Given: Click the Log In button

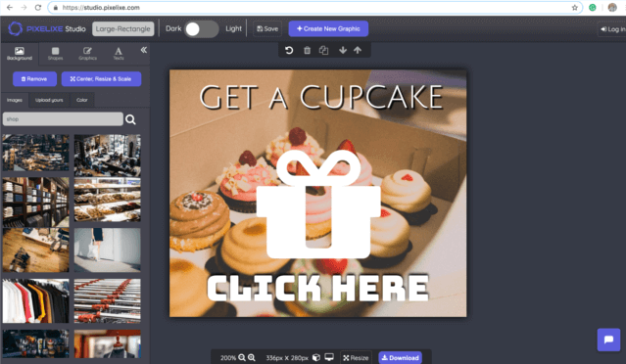Looking at the screenshot, I should pos(612,29).
